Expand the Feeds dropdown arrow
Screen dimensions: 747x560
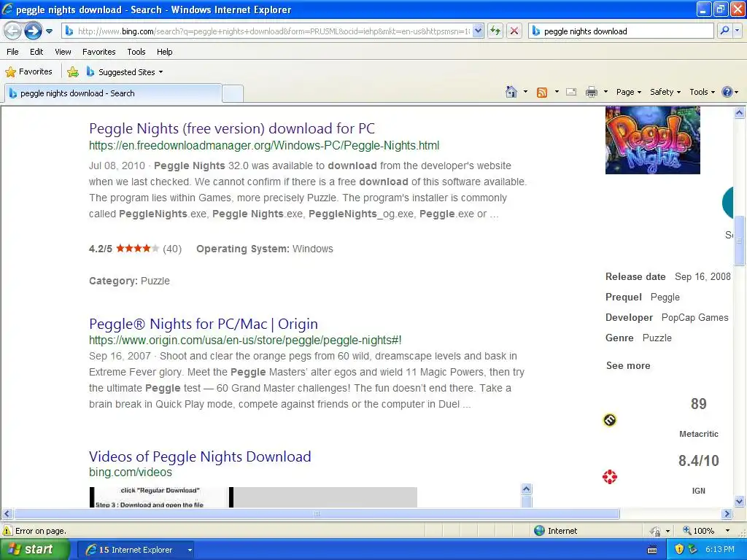(x=557, y=92)
